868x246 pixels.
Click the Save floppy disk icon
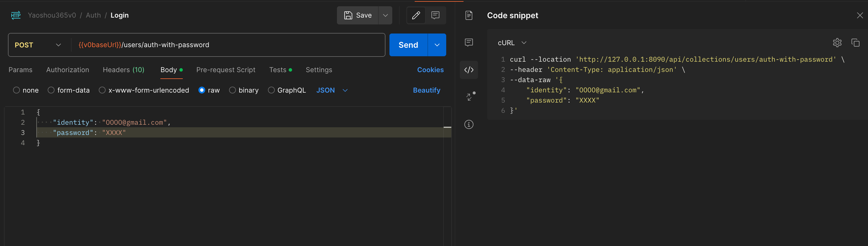click(348, 15)
